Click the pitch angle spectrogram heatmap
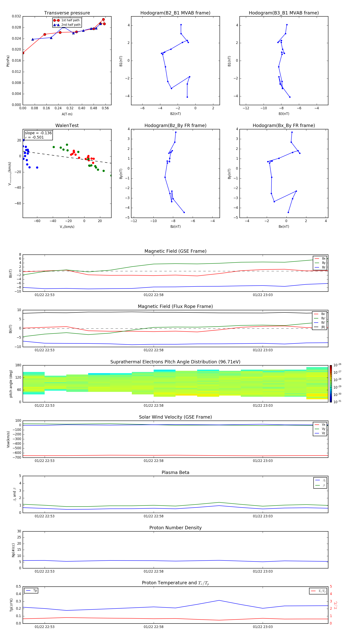Screen dimensions: 351x644 (x=175, y=384)
